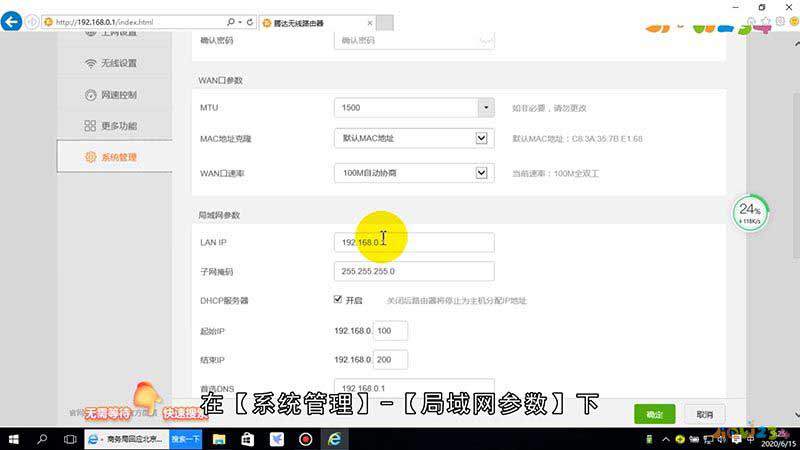Open File Explorer from the taskbar
800x450 pixels.
pos(219,439)
